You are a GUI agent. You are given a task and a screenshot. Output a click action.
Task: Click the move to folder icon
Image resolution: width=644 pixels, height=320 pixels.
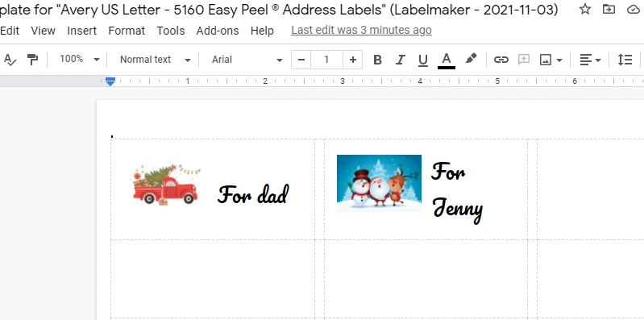[609, 9]
